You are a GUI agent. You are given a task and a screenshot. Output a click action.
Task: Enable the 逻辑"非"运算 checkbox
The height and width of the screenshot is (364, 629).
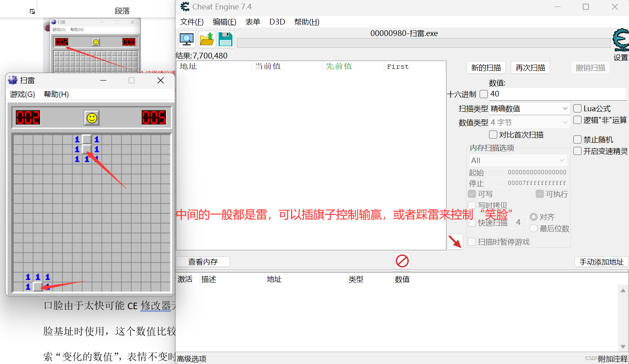tap(577, 120)
